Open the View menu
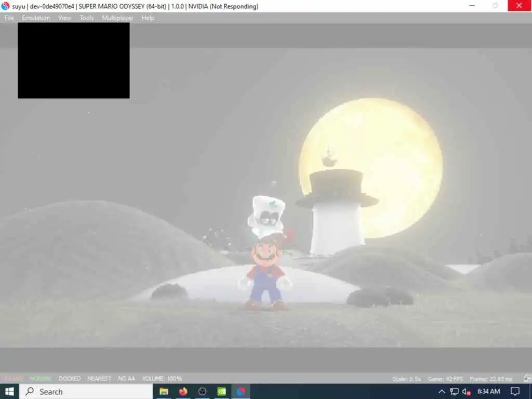 64,18
